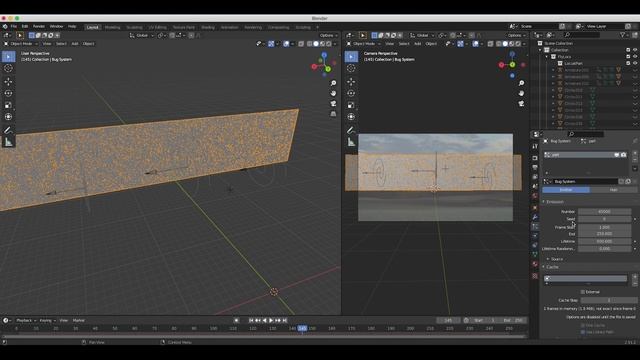Viewport: 640px width, 360px height.
Task: Open Keying dropdown in timeline
Action: tap(47, 320)
